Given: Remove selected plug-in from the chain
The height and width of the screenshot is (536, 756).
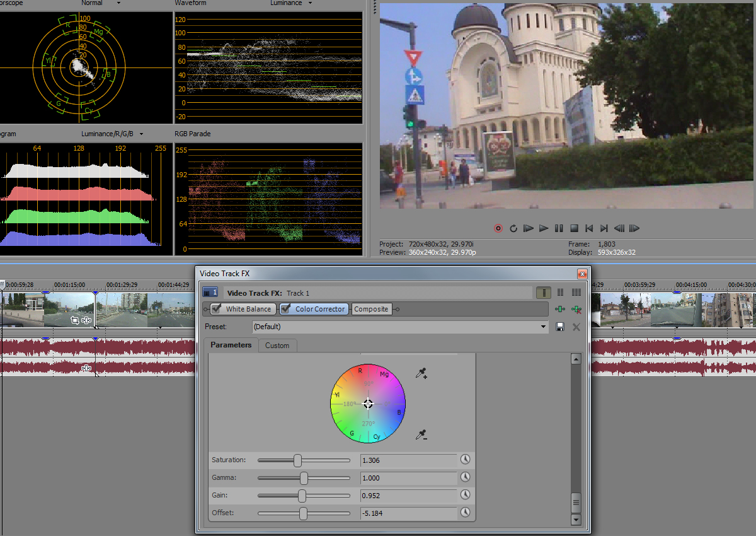Looking at the screenshot, I should pyautogui.click(x=575, y=309).
